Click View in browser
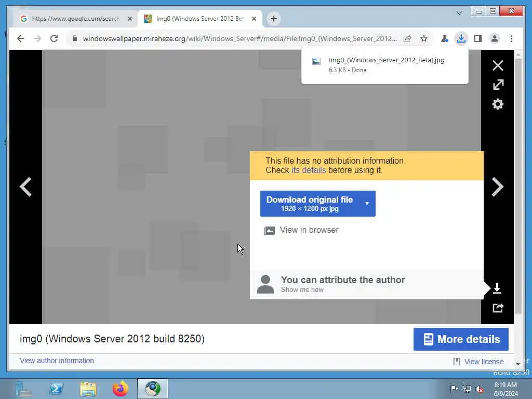Viewport: 532px width, 399px height. pos(302,230)
